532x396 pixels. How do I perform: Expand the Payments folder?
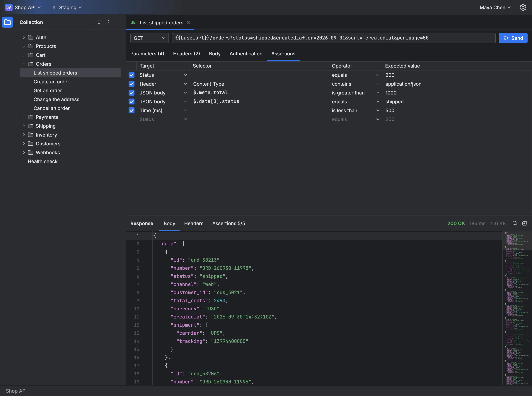pyautogui.click(x=24, y=117)
